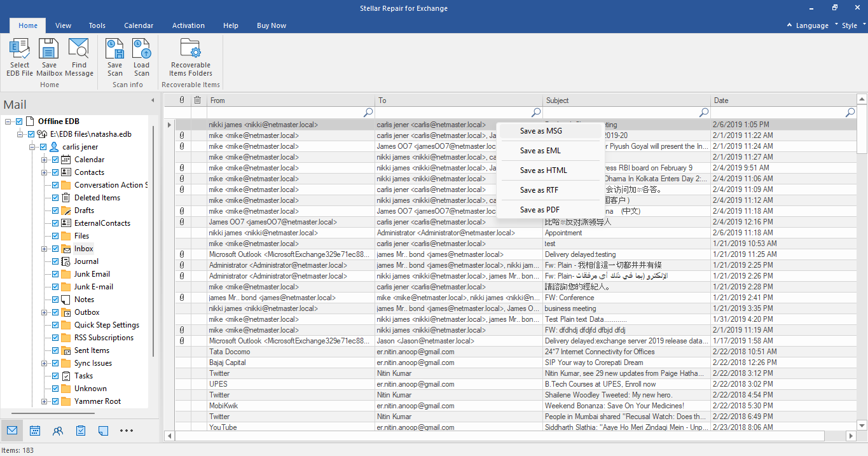Image resolution: width=868 pixels, height=456 pixels.
Task: Uncheck the Calendar folder checkbox
Action: (55, 160)
